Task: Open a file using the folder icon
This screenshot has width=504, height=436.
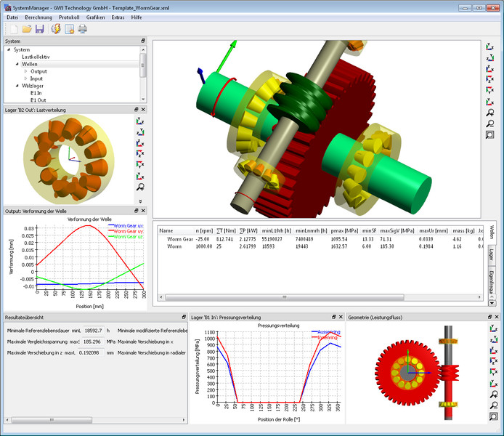Action: 27,29
